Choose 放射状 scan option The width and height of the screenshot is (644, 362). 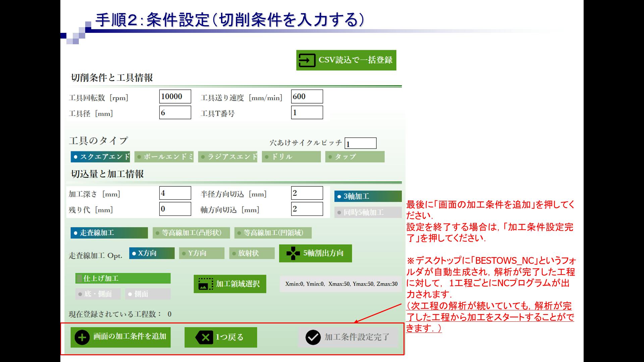(252, 253)
